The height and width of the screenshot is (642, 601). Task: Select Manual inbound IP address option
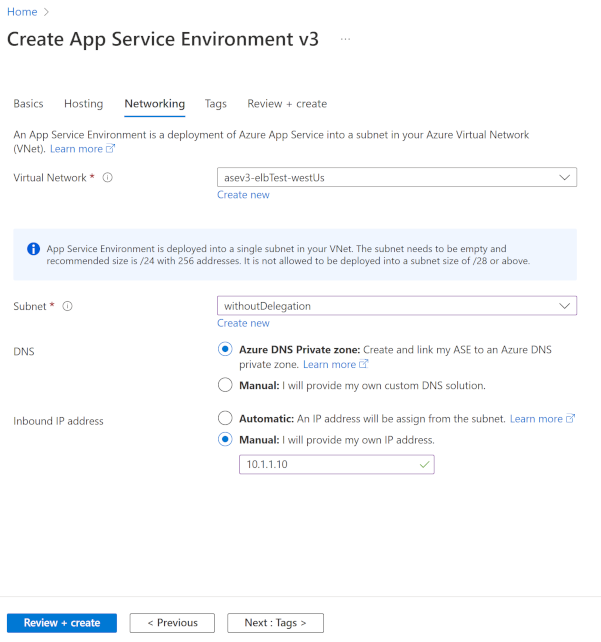point(225,440)
